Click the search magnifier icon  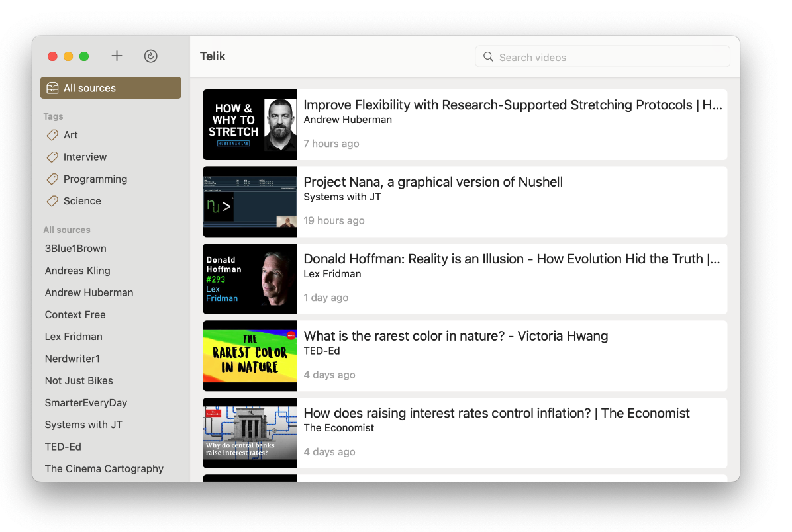[x=488, y=57]
